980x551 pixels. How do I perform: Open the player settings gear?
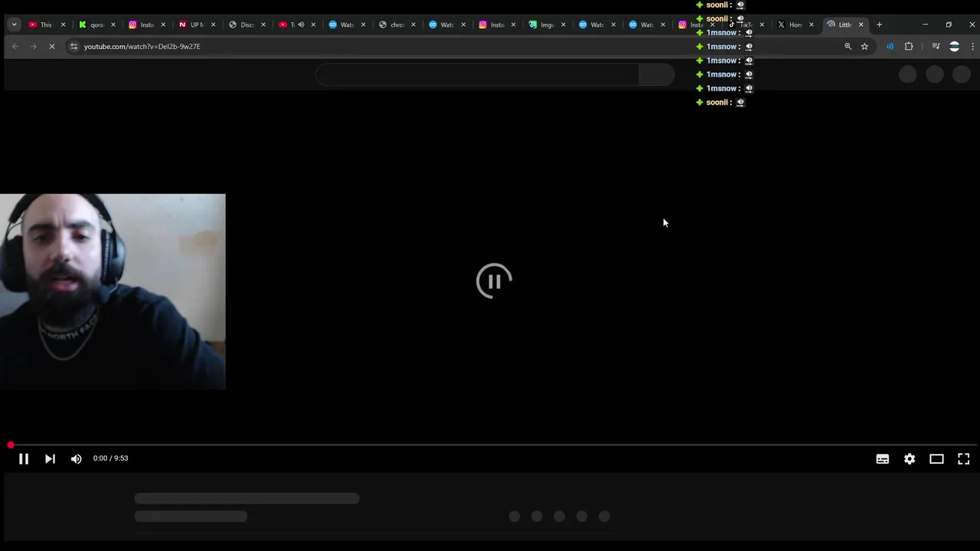pos(910,458)
